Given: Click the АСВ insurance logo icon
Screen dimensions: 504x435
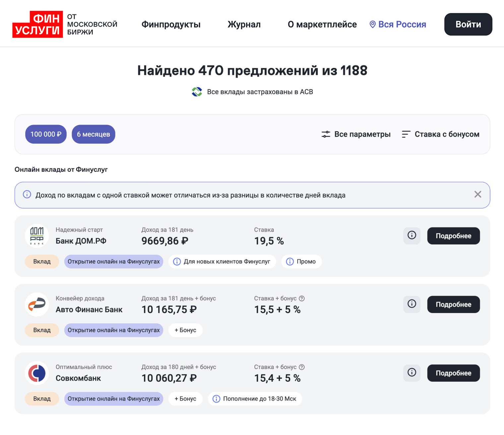Looking at the screenshot, I should pos(197,92).
